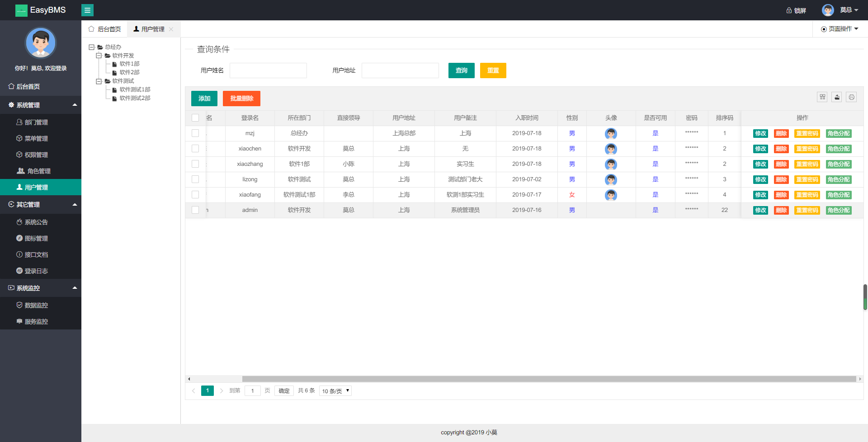The image size is (868, 442).
Task: Close the 用户管理 tab
Action: pyautogui.click(x=171, y=29)
